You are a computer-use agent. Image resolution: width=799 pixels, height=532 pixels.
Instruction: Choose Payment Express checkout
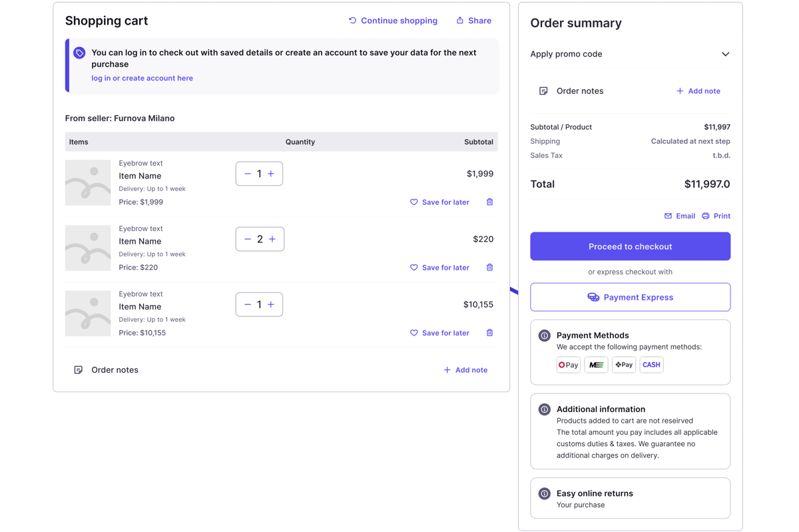(630, 297)
